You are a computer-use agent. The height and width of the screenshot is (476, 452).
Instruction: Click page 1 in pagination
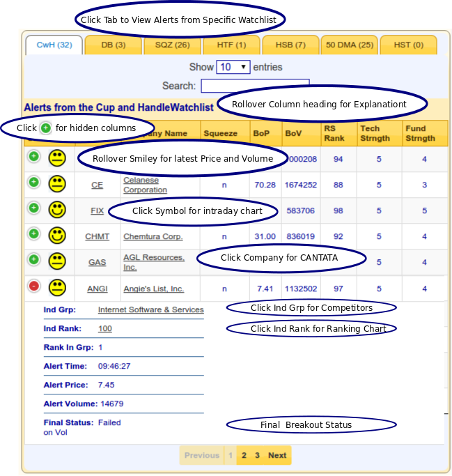[231, 455]
